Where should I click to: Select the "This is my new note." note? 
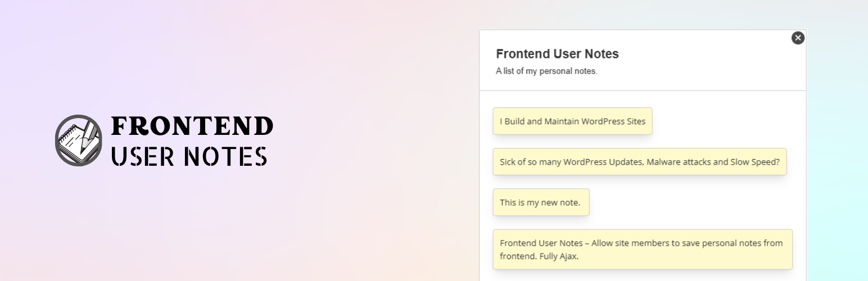541,202
